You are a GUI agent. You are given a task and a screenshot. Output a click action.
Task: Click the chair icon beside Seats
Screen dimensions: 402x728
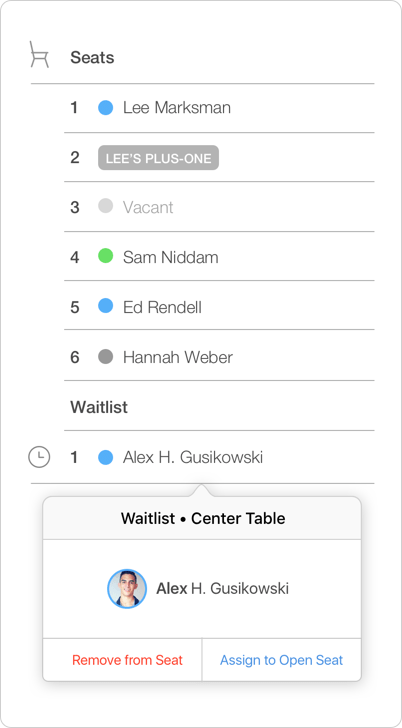[x=39, y=54]
